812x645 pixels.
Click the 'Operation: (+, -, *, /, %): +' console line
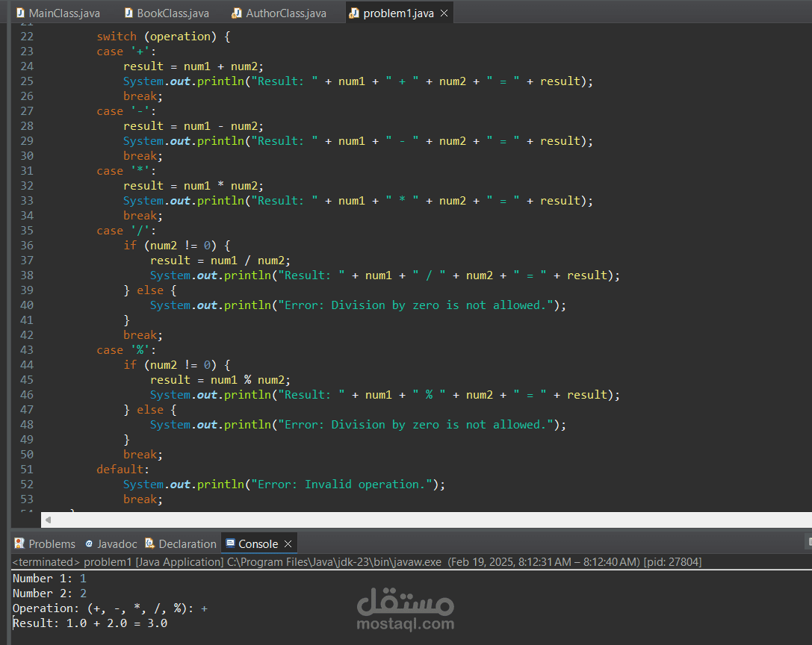[110, 608]
